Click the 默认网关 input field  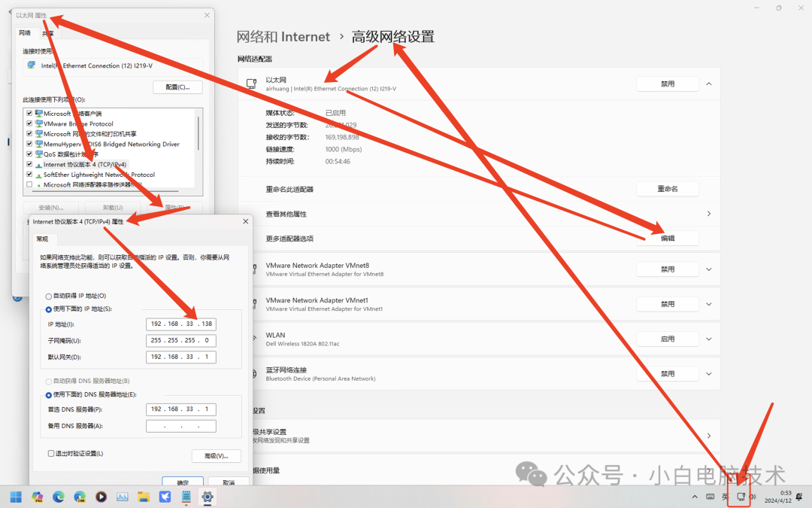(x=181, y=357)
